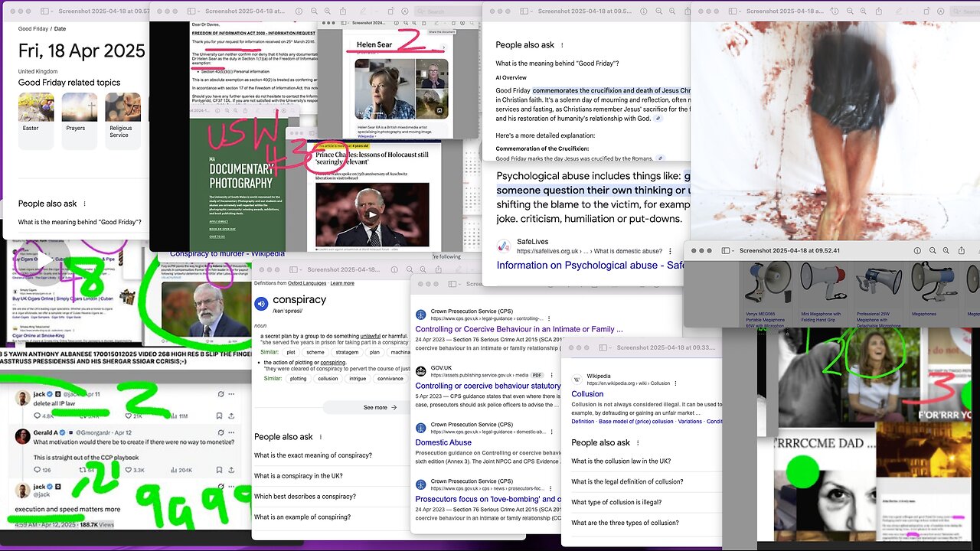Select highlight pen in FOI letter window

click(363, 11)
